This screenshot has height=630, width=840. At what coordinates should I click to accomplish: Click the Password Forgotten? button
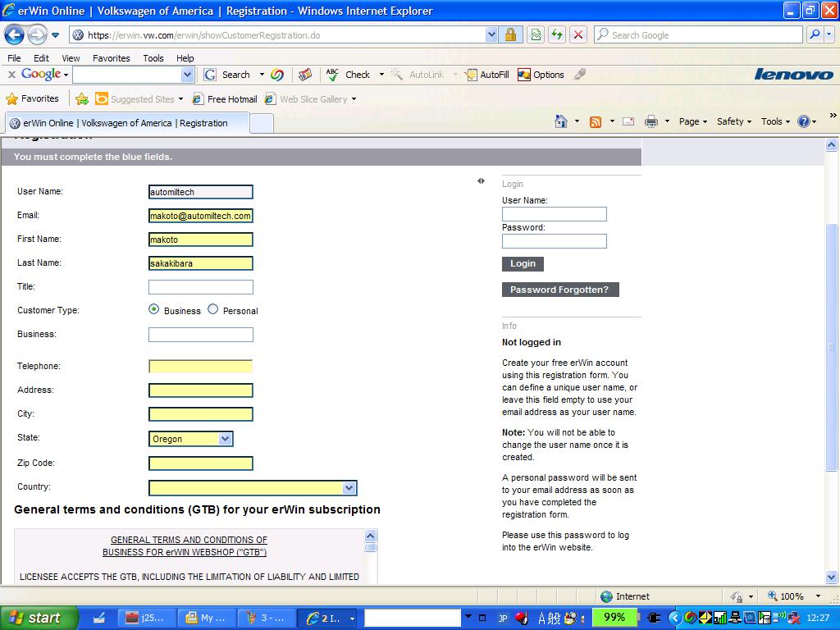click(x=559, y=290)
